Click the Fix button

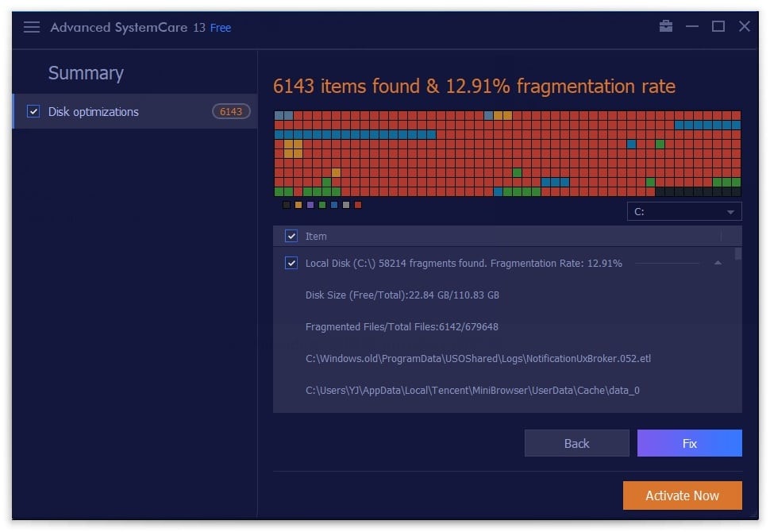(x=690, y=443)
